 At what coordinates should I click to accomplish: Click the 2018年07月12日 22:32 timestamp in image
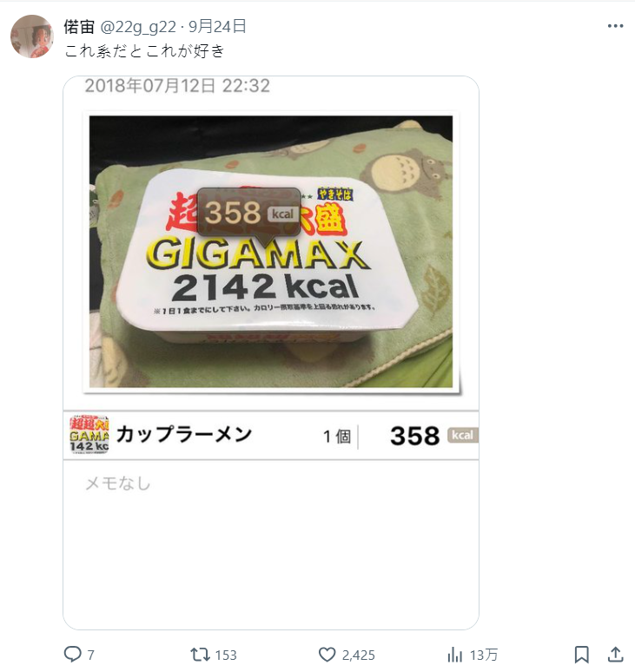(177, 86)
